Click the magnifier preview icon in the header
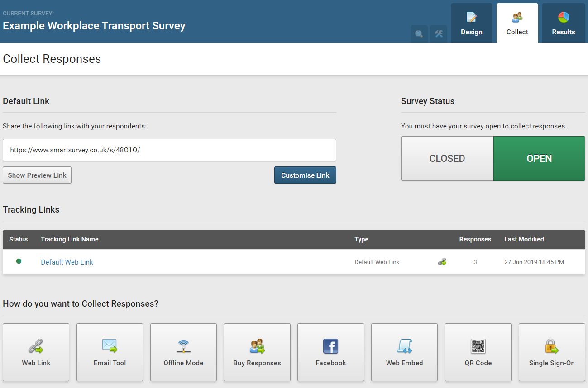Image resolution: width=588 pixels, height=388 pixels. pyautogui.click(x=419, y=34)
